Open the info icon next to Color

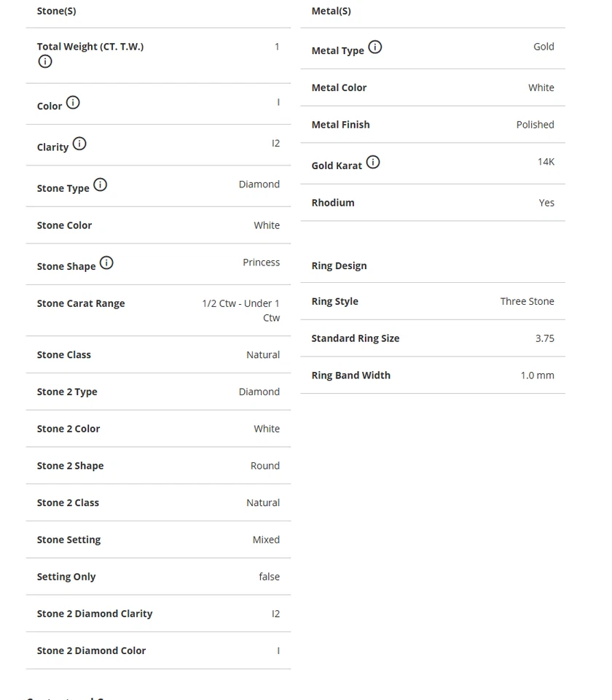coord(73,103)
